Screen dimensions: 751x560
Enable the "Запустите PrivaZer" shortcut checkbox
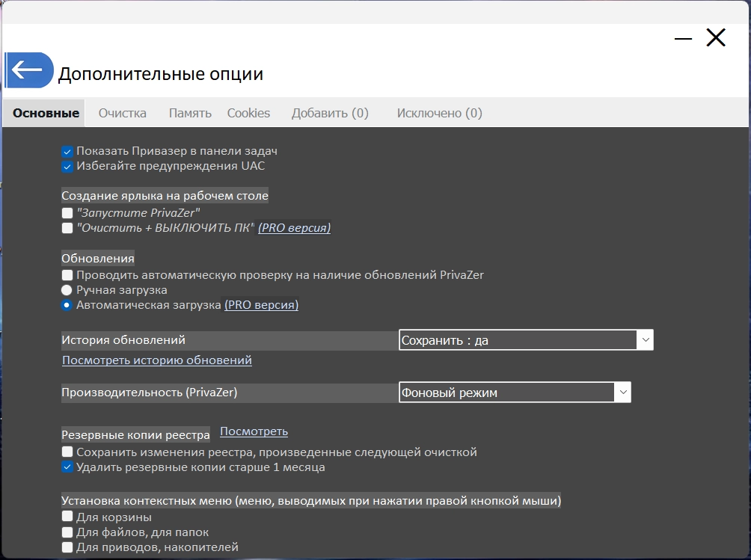[67, 213]
